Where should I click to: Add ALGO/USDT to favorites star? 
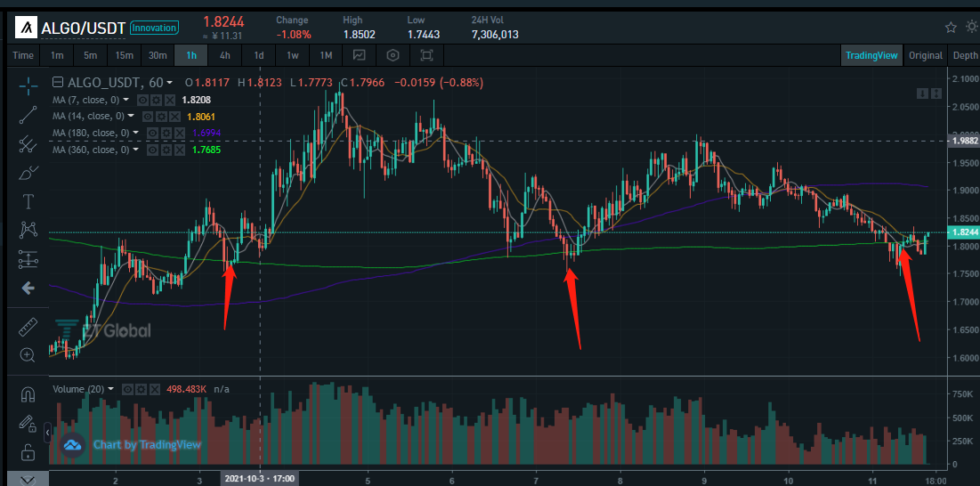(x=951, y=27)
